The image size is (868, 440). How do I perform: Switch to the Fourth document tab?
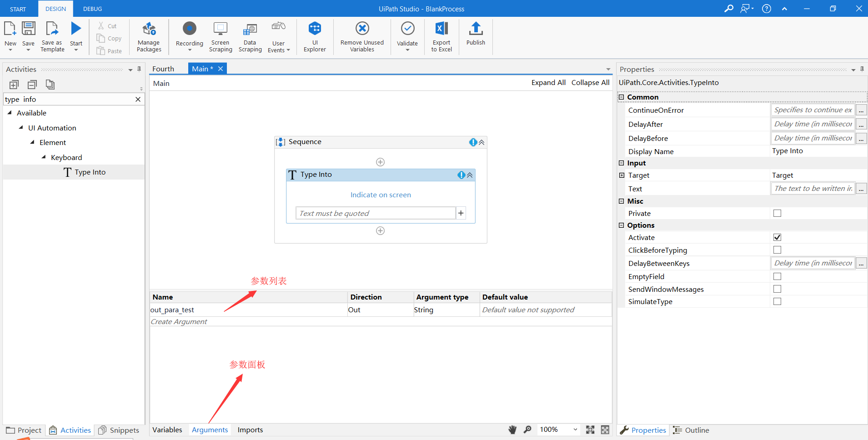[x=163, y=69]
